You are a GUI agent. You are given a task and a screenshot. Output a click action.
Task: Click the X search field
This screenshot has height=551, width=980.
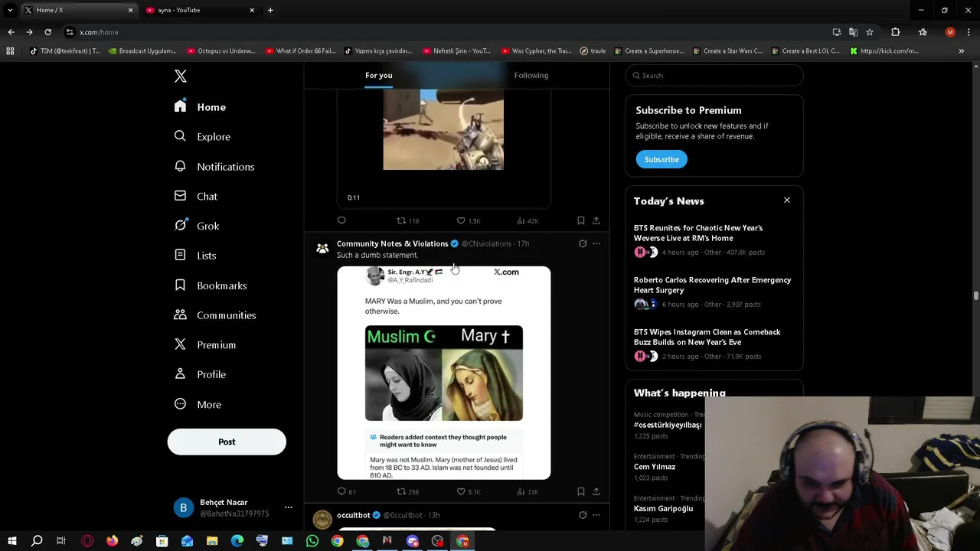coord(714,75)
